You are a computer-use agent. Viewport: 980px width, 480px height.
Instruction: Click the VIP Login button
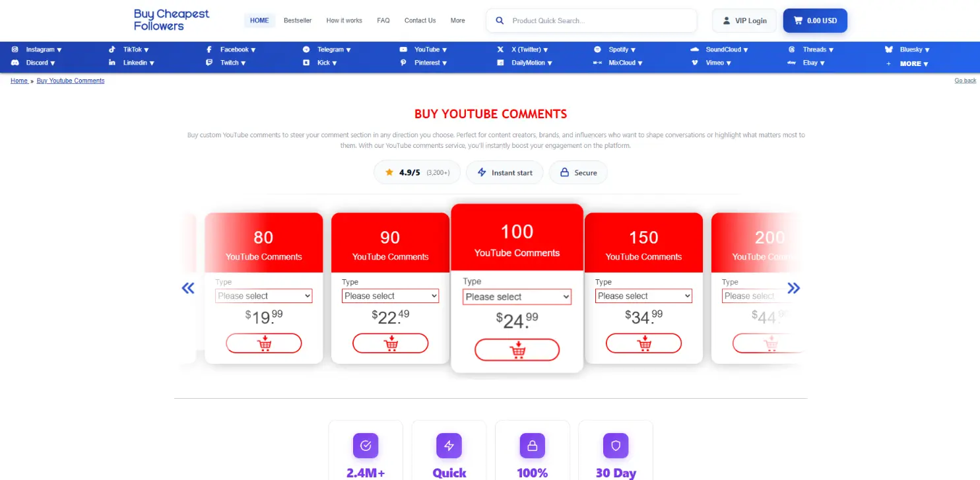pyautogui.click(x=744, y=20)
